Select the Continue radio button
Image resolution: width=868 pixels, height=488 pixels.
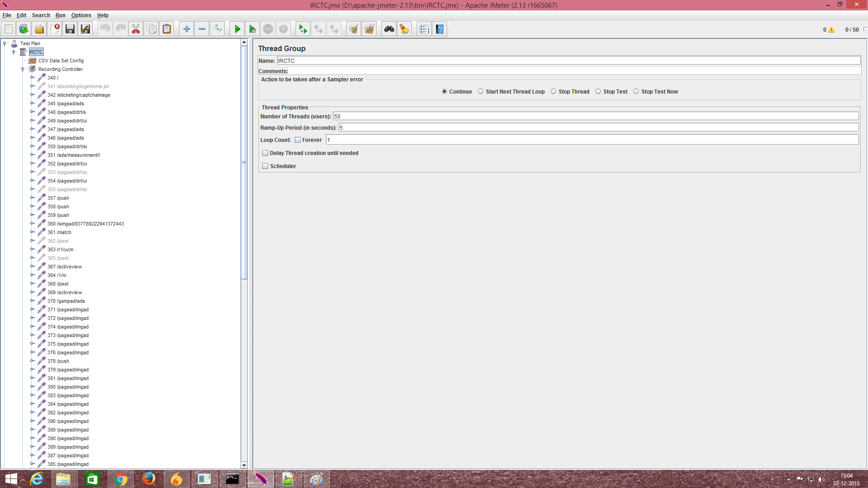444,91
